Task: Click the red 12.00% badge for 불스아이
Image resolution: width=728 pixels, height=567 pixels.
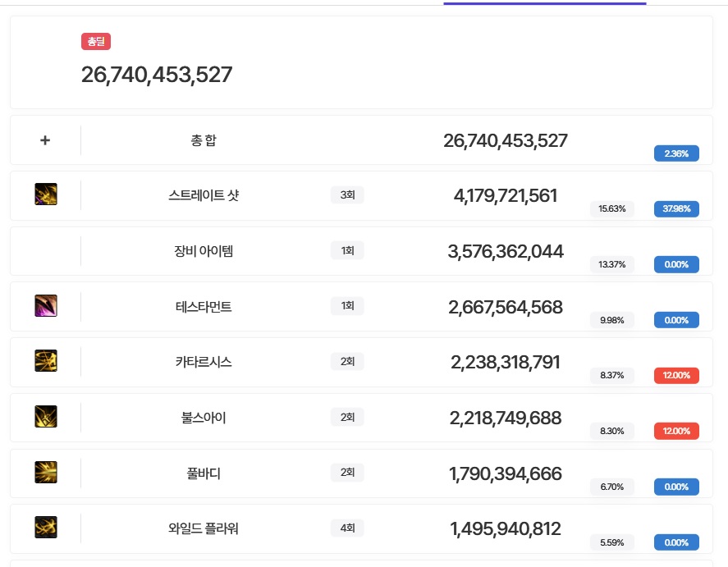Action: [x=676, y=431]
